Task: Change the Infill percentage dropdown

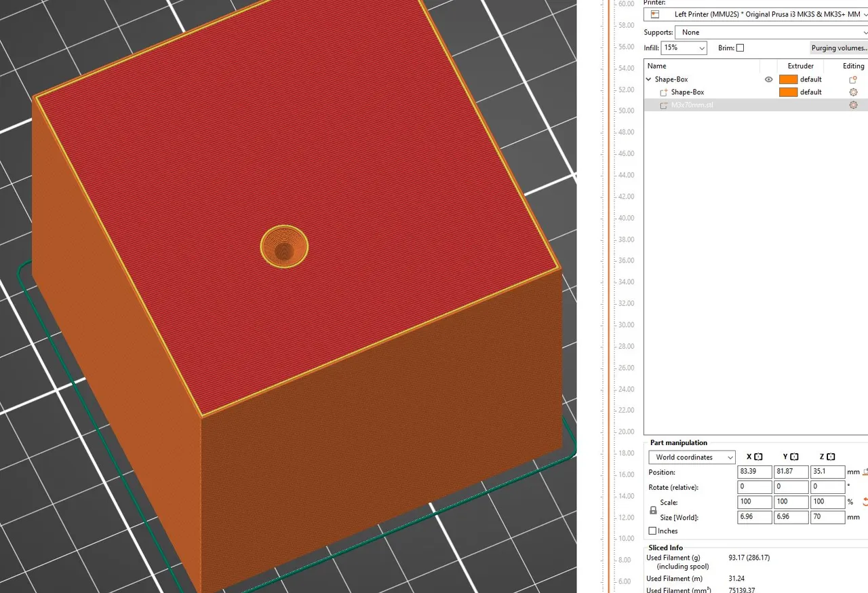Action: 684,47
